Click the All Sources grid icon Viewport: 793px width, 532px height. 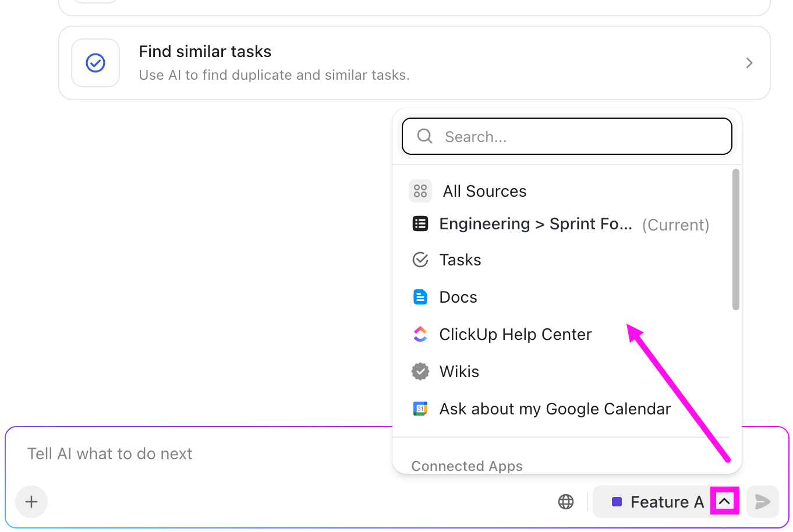point(420,190)
